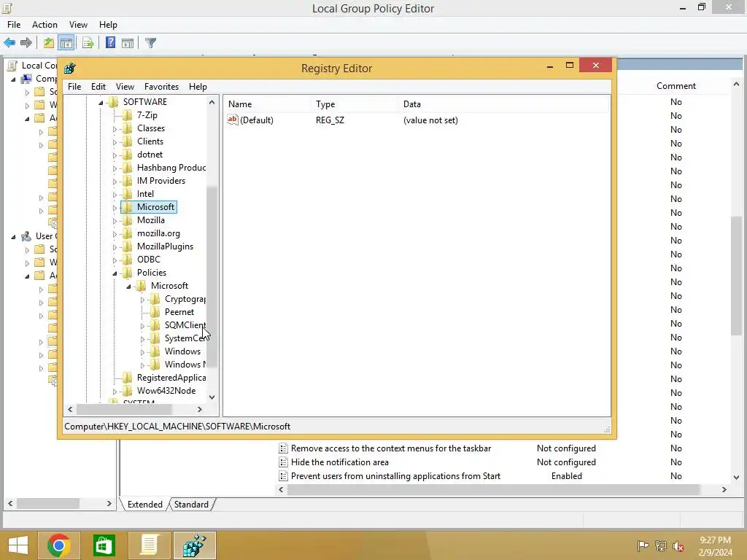This screenshot has height=560, width=747.
Task: Click the registry tree horizontal scrollbar thumb
Action: tap(124, 409)
